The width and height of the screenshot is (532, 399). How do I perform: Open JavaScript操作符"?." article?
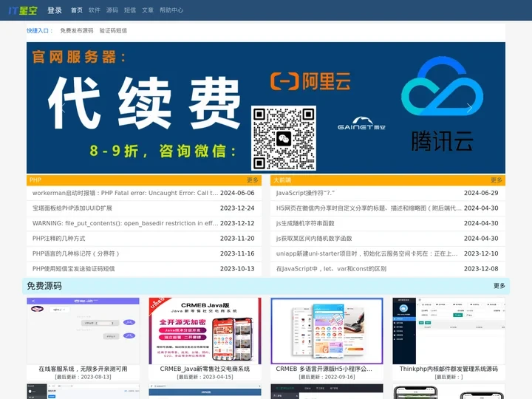point(305,193)
